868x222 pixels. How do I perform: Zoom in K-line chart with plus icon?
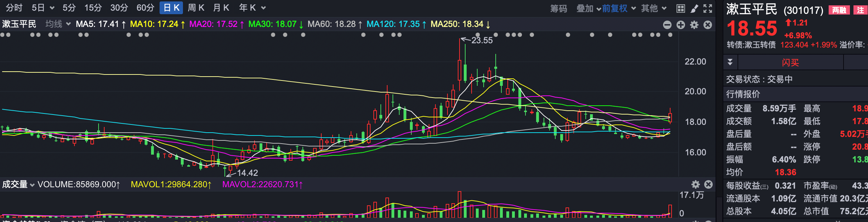681,25
